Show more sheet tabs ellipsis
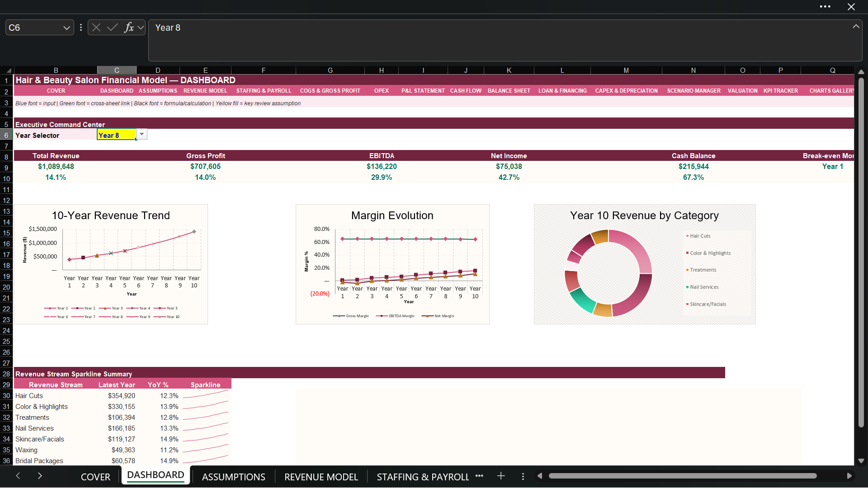Screen dimensions: 868x488 (480, 476)
